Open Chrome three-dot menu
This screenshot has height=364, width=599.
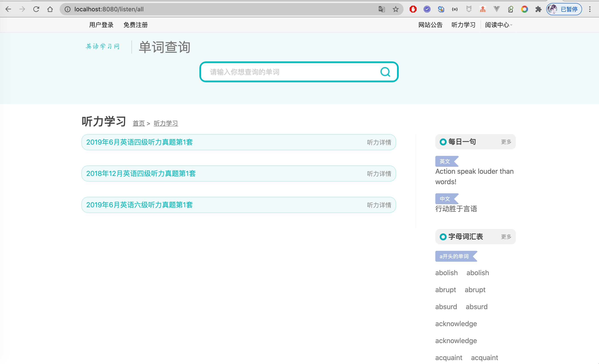(590, 9)
